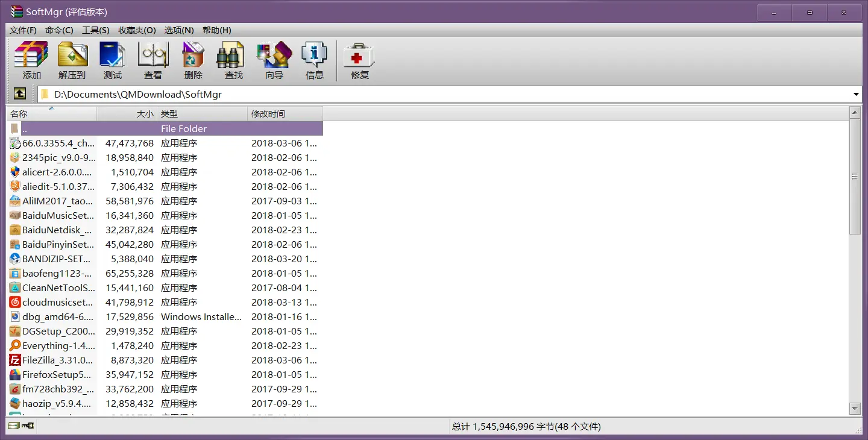
Task: Sort by Name (名称) column header
Action: [52, 113]
